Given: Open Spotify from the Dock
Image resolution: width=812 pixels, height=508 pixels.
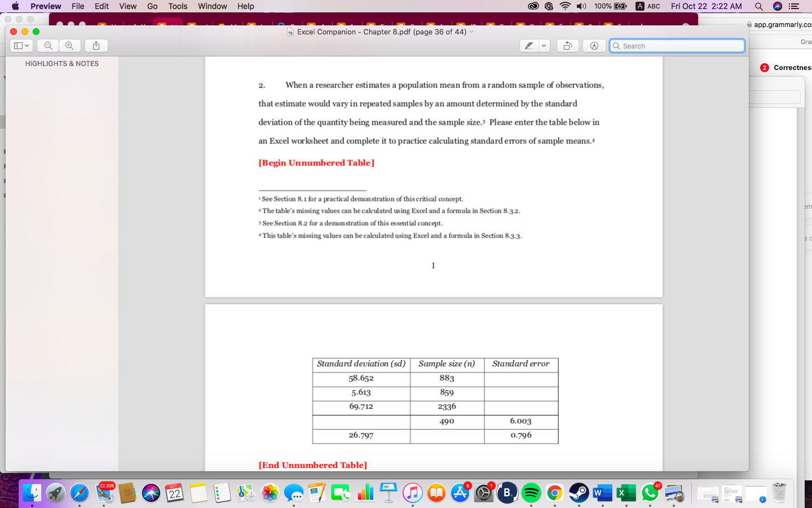Looking at the screenshot, I should 531,492.
